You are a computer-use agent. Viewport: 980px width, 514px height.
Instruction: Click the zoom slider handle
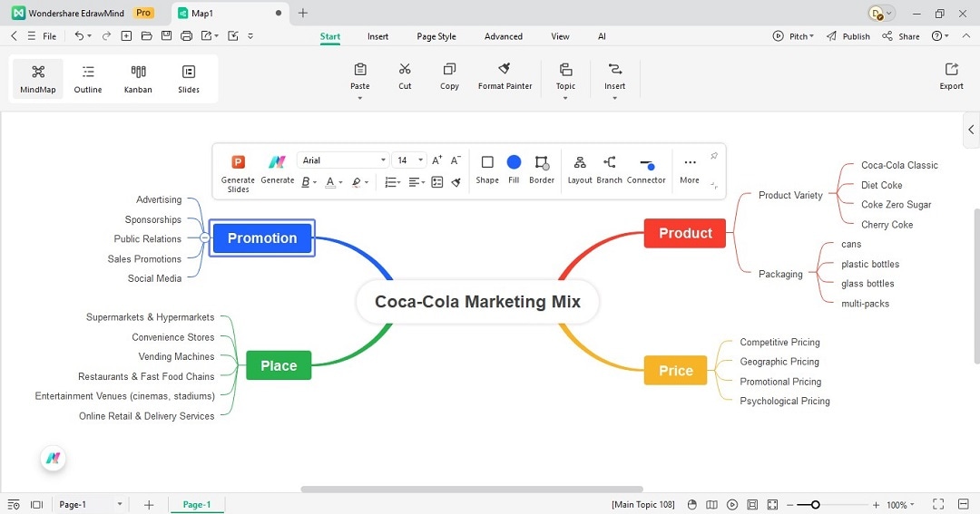coord(815,505)
